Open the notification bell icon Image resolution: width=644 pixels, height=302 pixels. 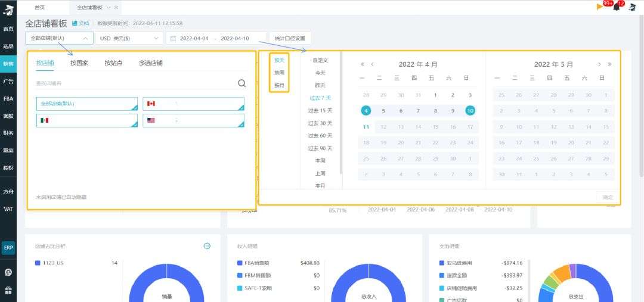point(616,7)
